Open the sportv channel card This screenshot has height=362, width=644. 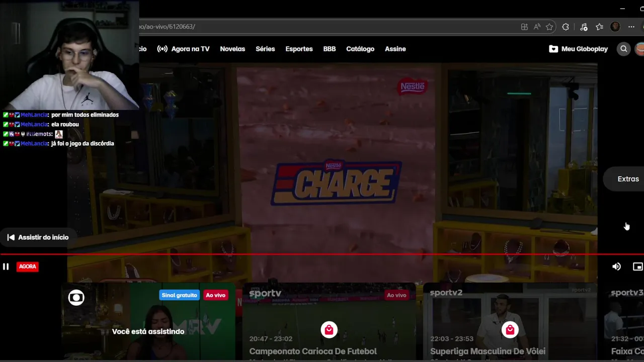pos(329,322)
